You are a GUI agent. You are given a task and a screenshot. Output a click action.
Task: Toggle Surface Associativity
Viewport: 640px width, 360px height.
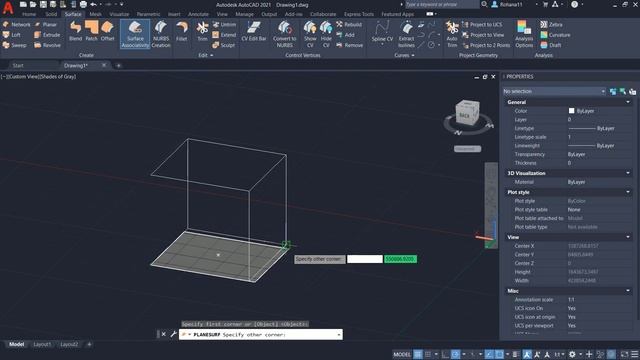[x=135, y=34]
